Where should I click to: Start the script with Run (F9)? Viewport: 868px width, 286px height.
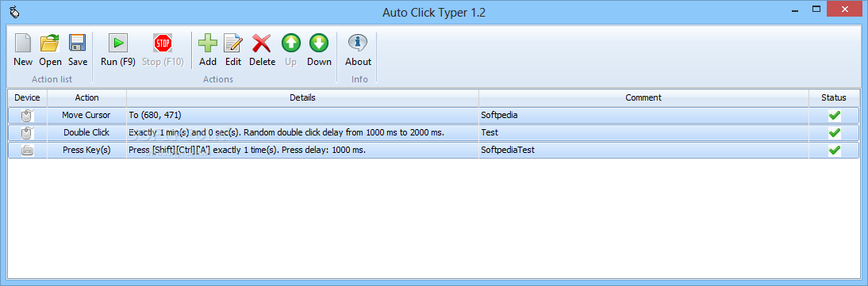pyautogui.click(x=118, y=50)
